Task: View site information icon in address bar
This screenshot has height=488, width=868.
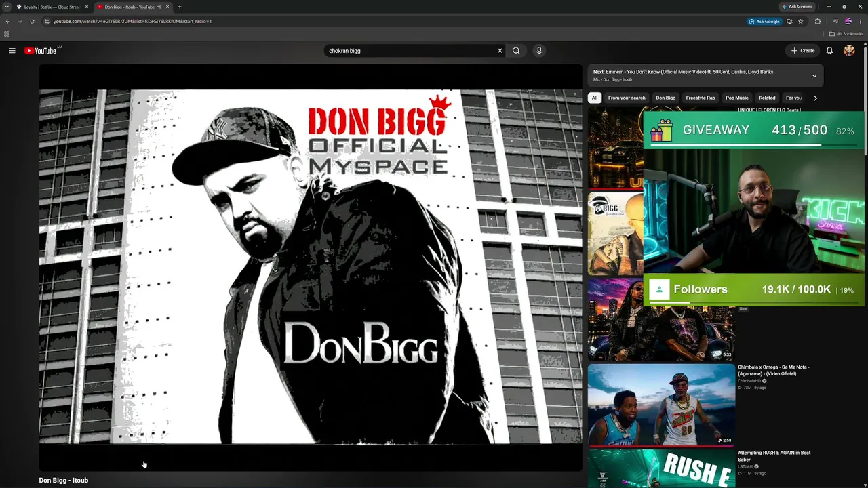Action: tap(47, 21)
